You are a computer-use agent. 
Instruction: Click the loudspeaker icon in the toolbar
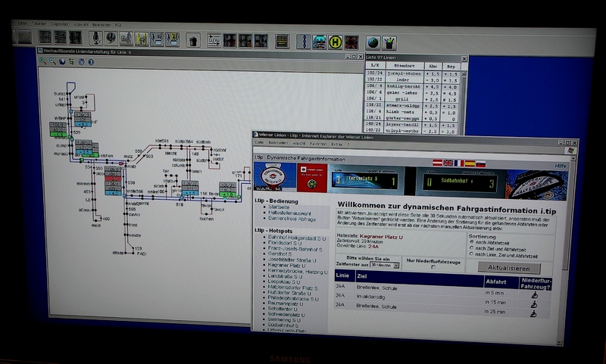(126, 39)
